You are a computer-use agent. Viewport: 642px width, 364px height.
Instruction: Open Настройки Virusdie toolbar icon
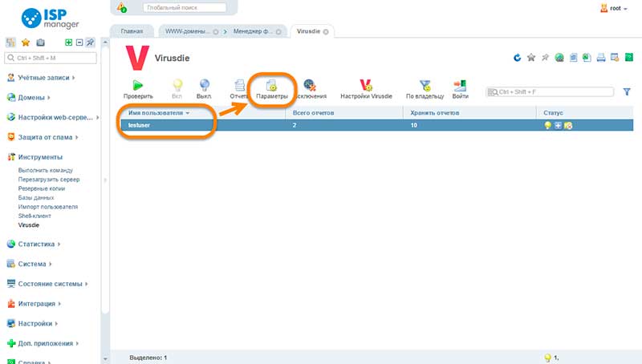366,85
